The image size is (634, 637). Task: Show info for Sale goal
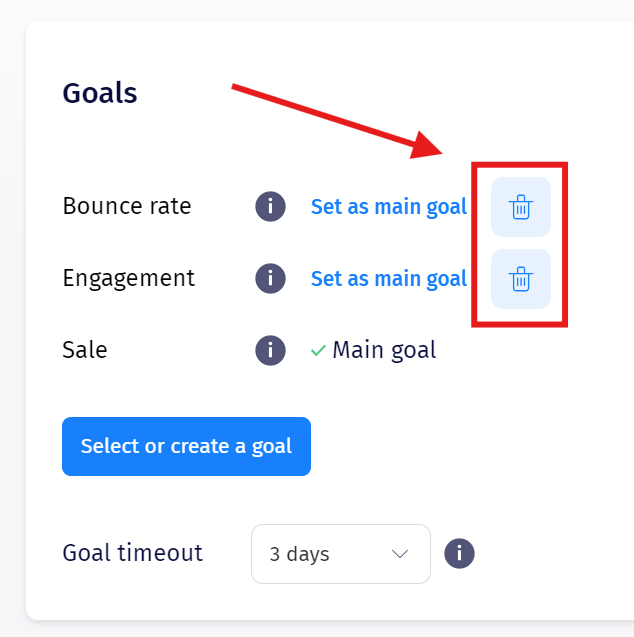click(x=270, y=350)
